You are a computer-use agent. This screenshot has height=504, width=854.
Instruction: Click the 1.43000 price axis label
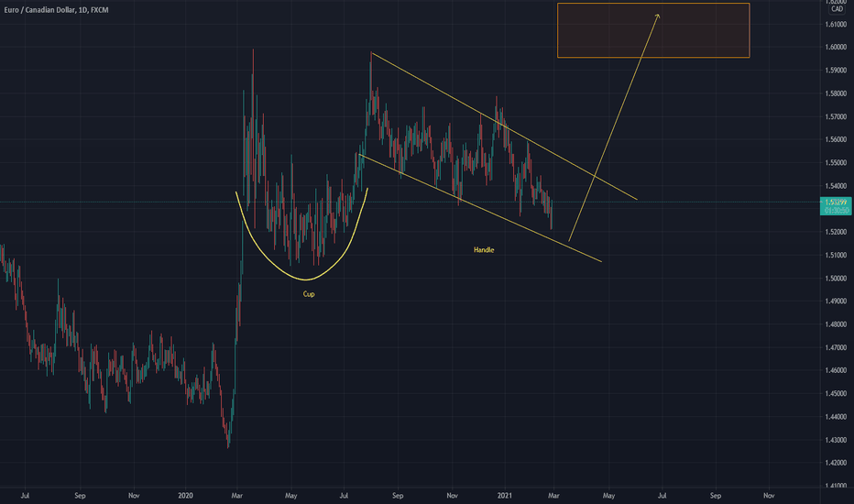836,440
